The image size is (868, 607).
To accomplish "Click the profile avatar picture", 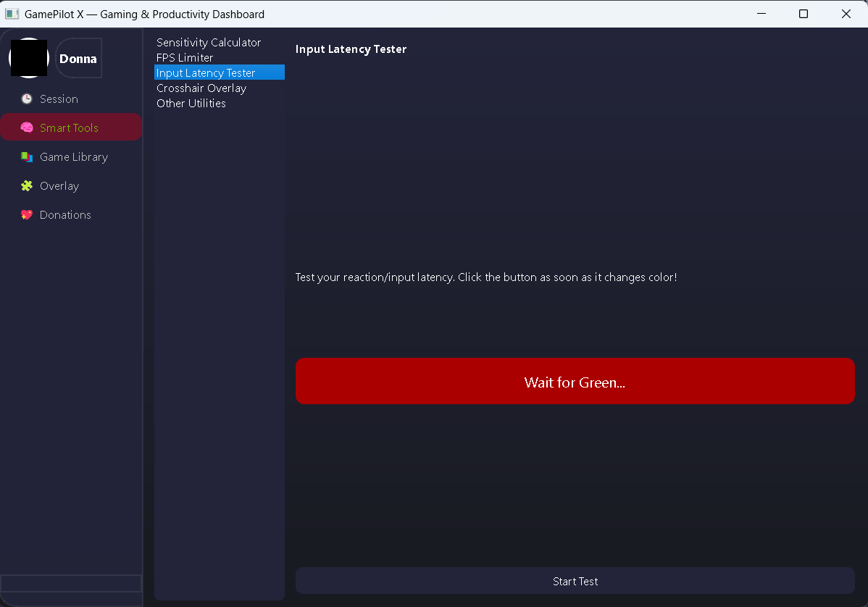I will 29,58.
